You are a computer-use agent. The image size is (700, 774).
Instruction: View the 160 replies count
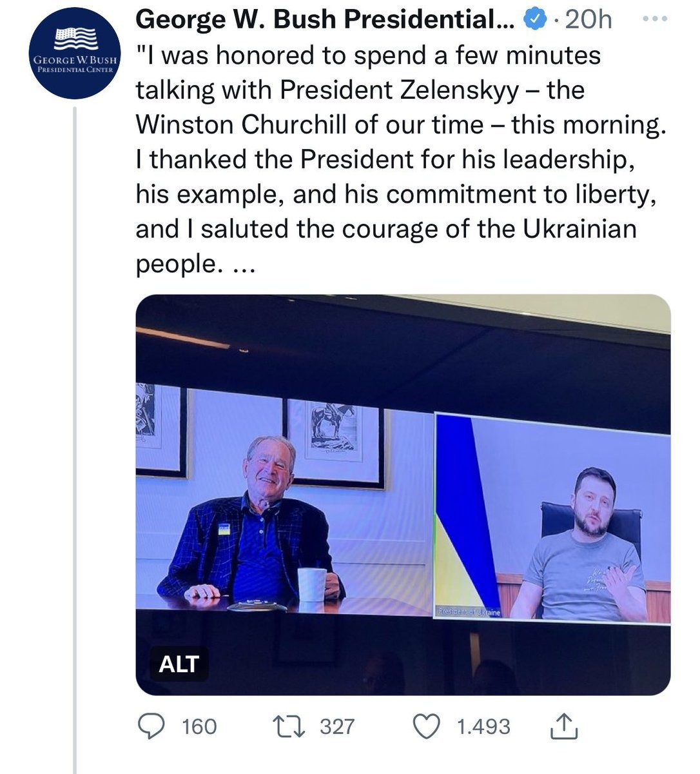point(199,727)
